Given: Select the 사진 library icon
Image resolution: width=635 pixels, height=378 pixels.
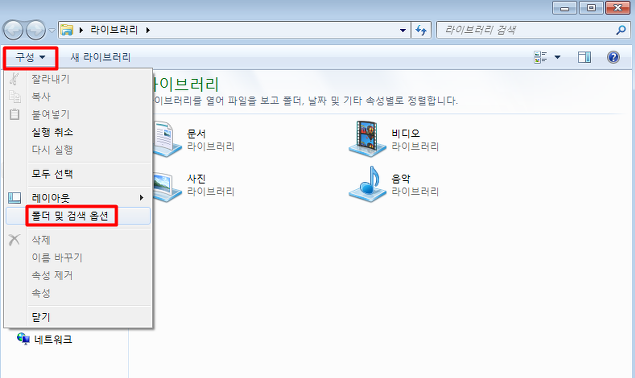Looking at the screenshot, I should tap(167, 187).
